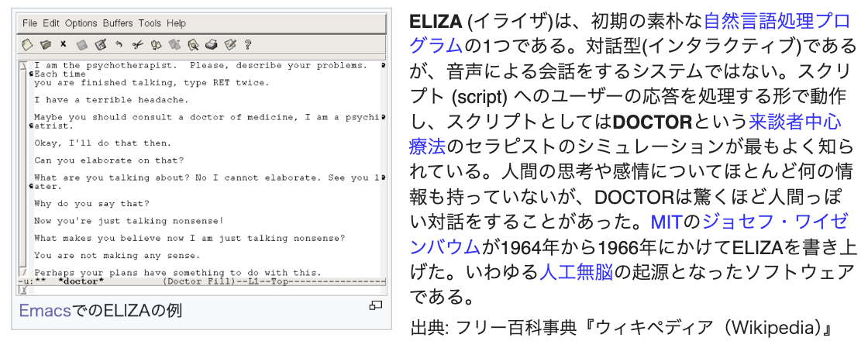Screen dimensions: 868x341
Task: Open the Buffers menu
Action: point(118,23)
